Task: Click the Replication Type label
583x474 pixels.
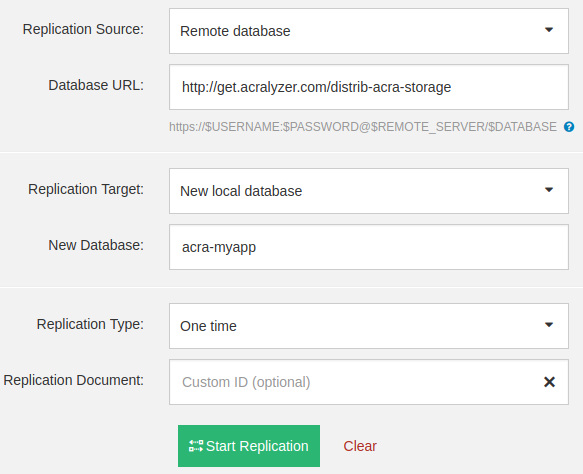Action: point(90,324)
